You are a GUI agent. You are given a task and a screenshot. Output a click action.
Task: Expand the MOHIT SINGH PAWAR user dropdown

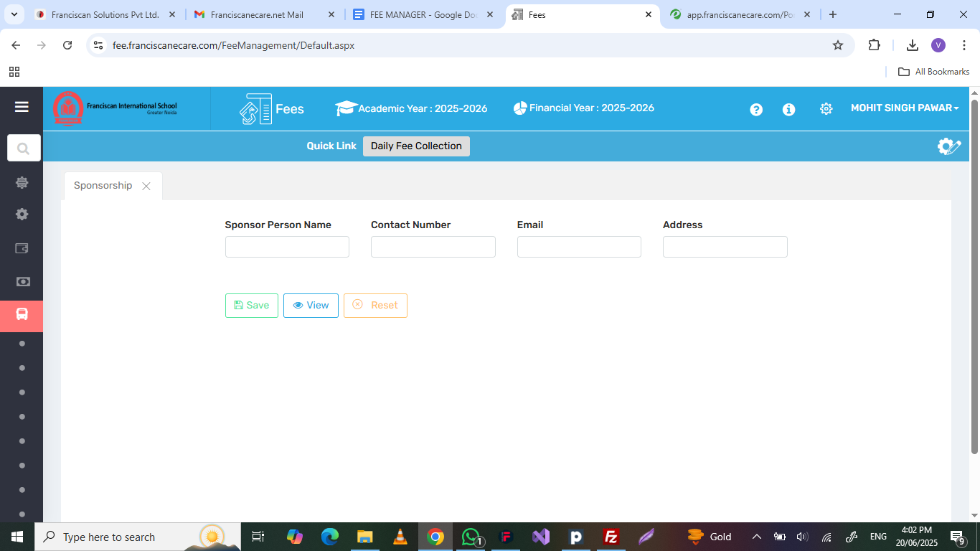(x=905, y=108)
